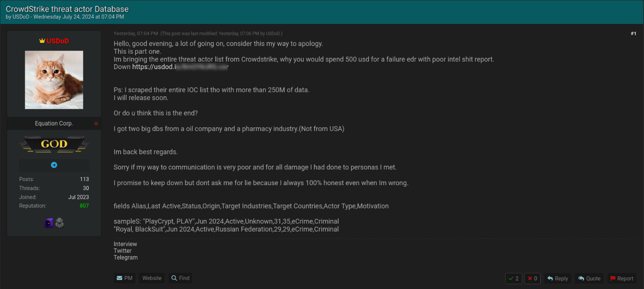Report the post with the flag button

621,279
